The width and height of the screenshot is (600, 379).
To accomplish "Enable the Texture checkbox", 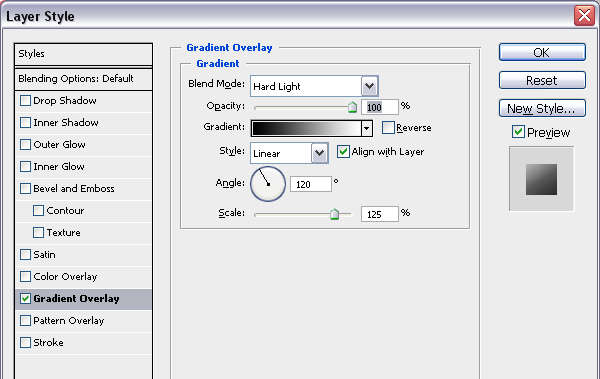I will point(38,233).
